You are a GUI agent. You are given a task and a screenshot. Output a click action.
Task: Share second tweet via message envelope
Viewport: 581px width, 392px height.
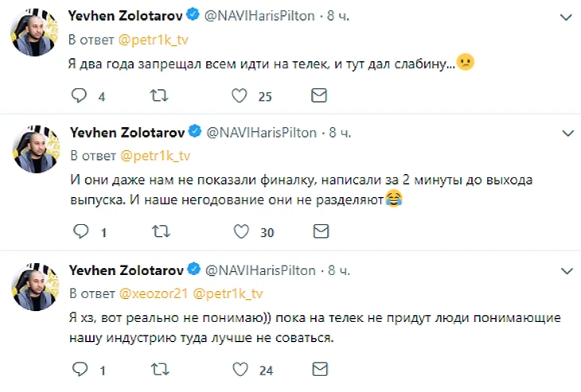pyautogui.click(x=319, y=231)
